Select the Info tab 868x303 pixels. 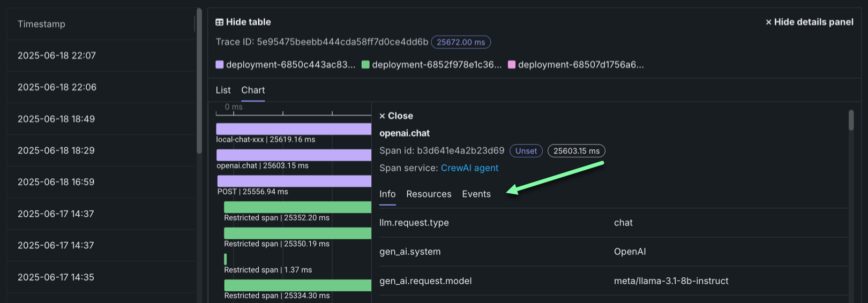(x=387, y=194)
